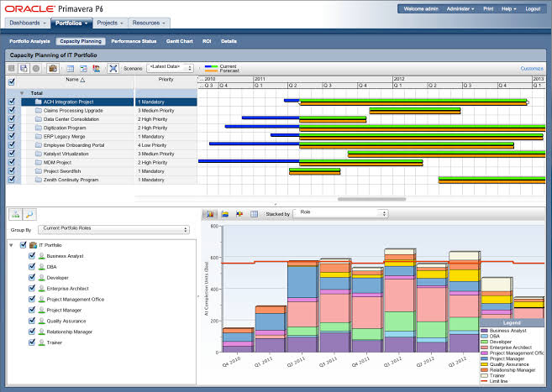Viewport: 552px width, 392px height.
Task: Select the Digitization Program project row
Action: coord(102,128)
